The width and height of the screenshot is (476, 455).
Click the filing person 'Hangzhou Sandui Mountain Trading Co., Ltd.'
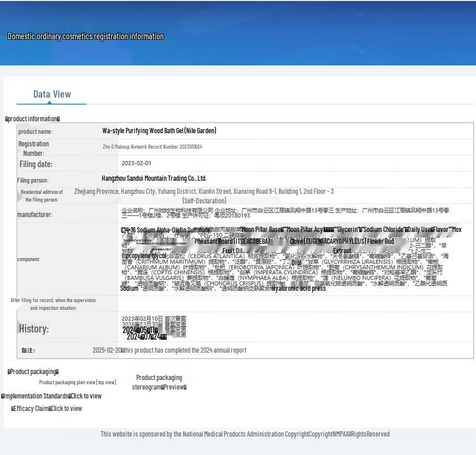pyautogui.click(x=154, y=178)
